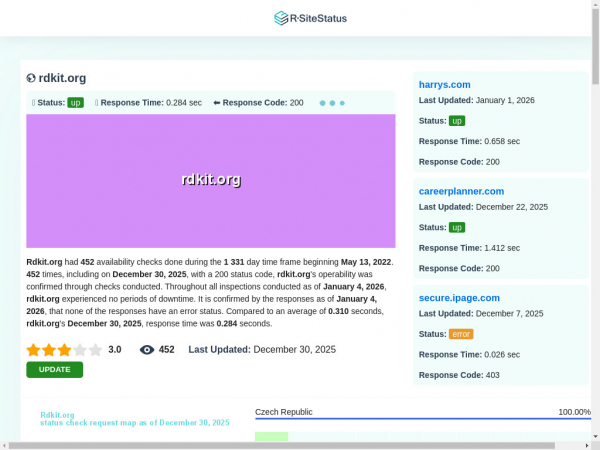The width and height of the screenshot is (600, 450).
Task: Click the Czech Republic blue progress bar
Action: pos(423,419)
